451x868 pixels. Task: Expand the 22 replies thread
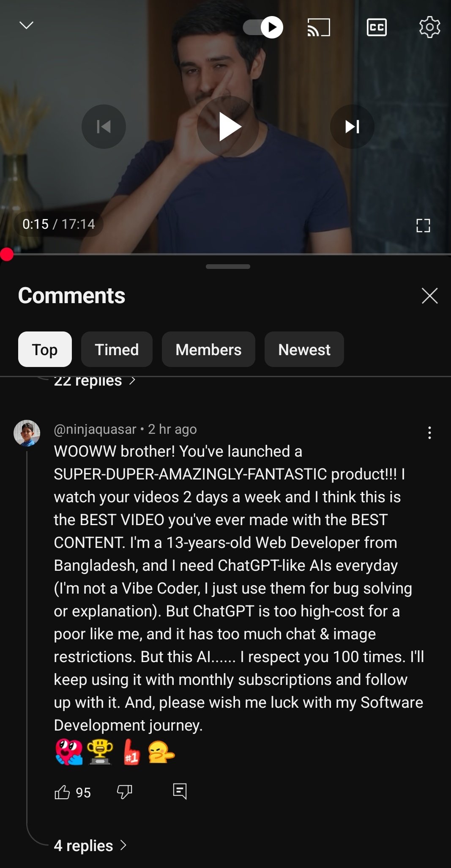pyautogui.click(x=95, y=381)
